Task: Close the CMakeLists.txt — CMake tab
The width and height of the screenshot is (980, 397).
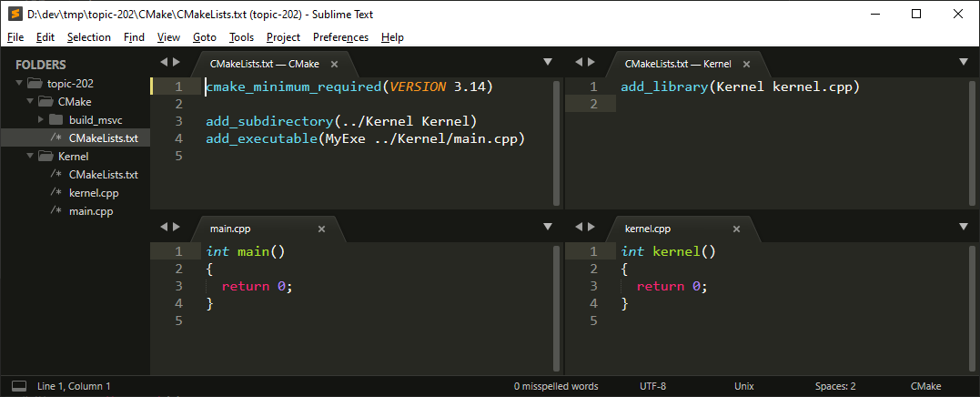Action: point(334,64)
